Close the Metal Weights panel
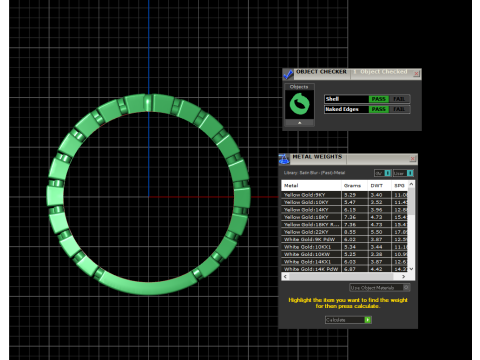Screen dimensions: 480x360 (413, 159)
